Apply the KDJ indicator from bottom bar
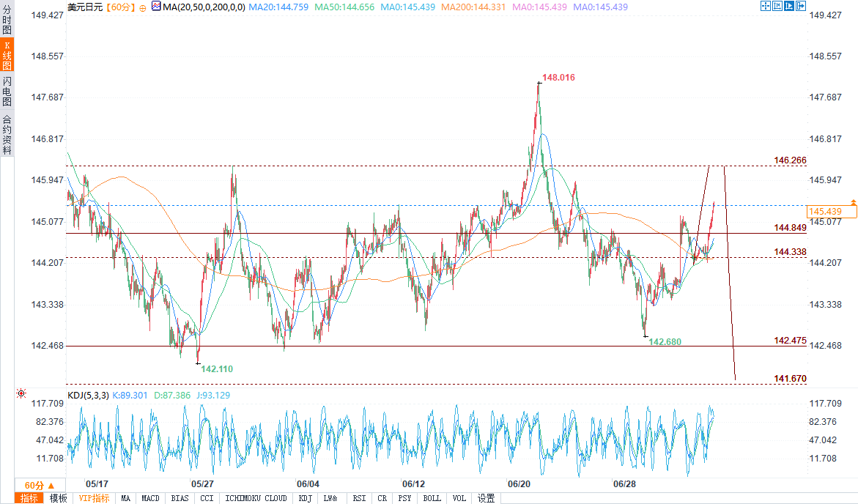 point(306,498)
